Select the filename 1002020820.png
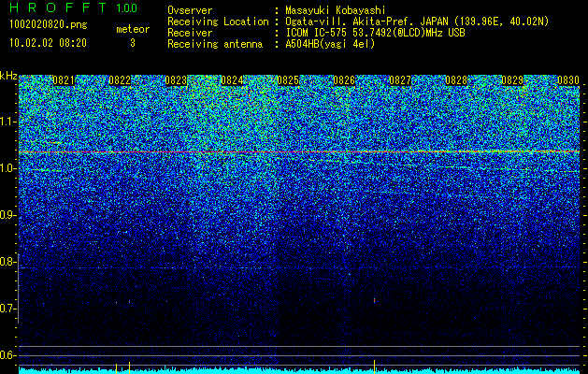Image resolution: width=588 pixels, height=374 pixels. (x=49, y=25)
